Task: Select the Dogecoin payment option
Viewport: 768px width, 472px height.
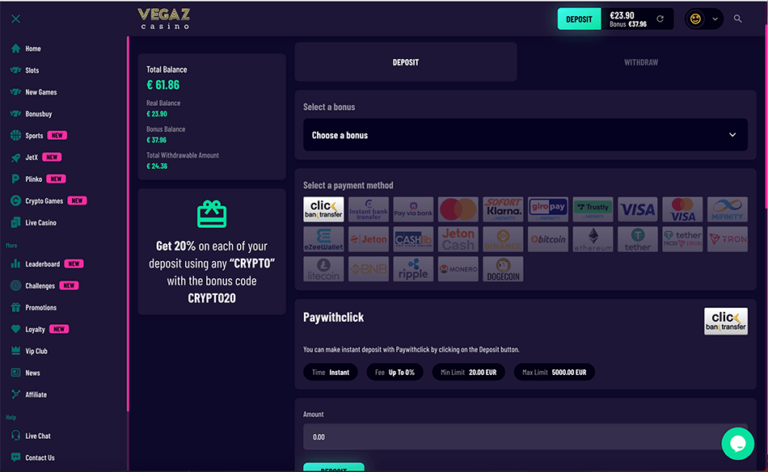Action: click(503, 270)
